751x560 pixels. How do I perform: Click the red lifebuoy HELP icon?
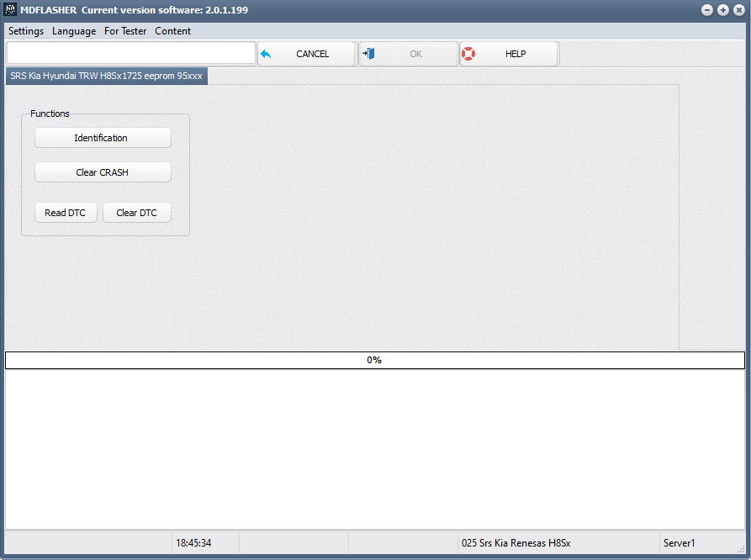[468, 54]
